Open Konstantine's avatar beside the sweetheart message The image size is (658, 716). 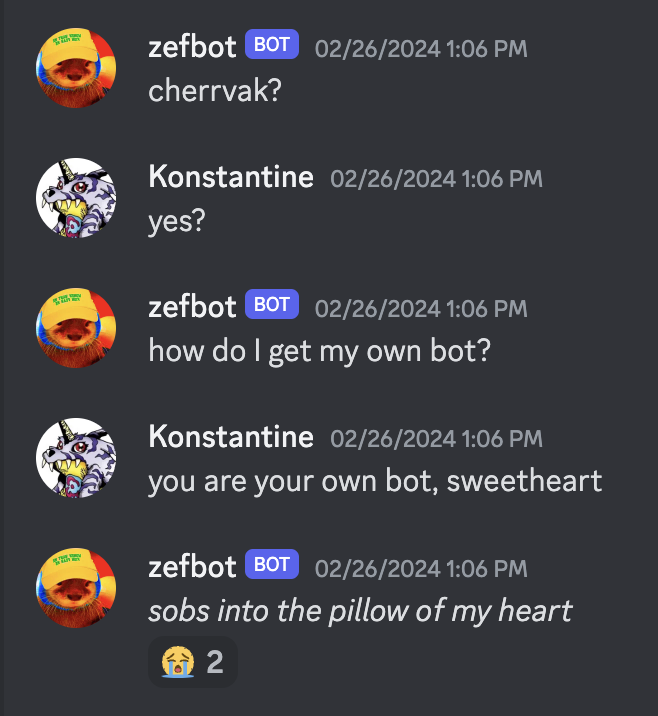click(76, 458)
